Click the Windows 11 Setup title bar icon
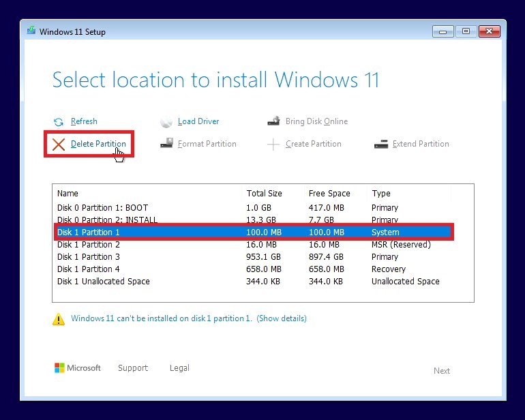This screenshot has width=525, height=420. click(31, 31)
